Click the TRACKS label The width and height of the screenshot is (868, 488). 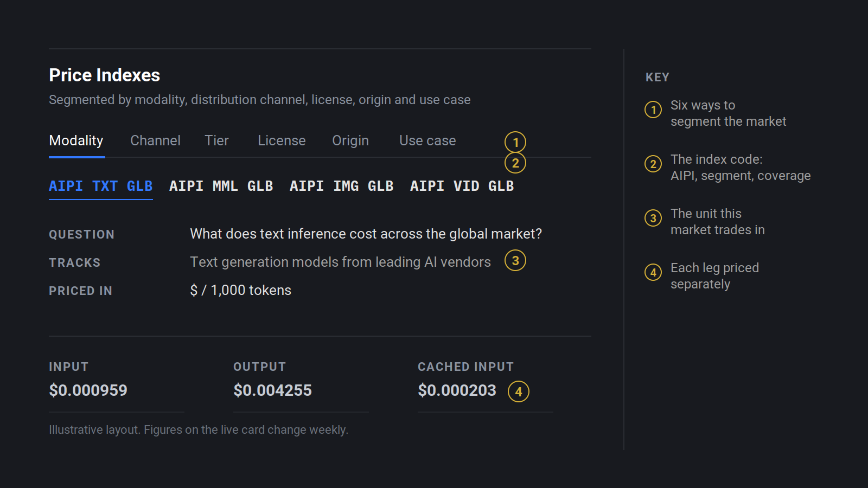tap(74, 262)
